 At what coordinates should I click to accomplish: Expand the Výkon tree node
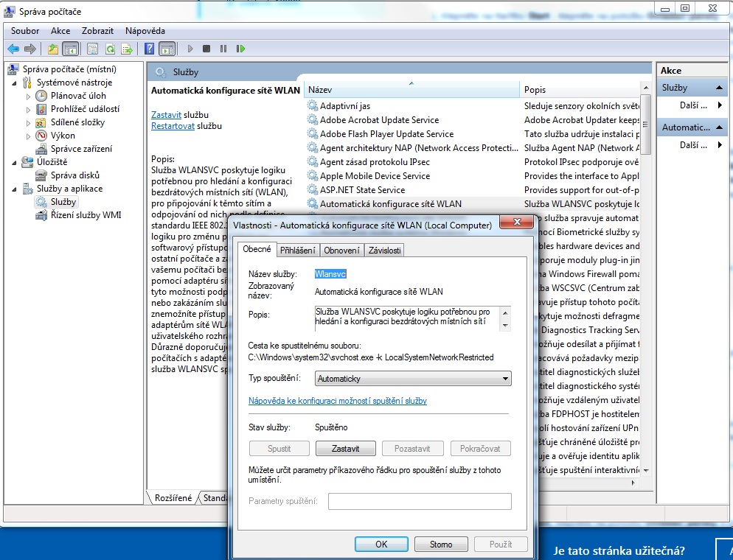click(x=29, y=136)
